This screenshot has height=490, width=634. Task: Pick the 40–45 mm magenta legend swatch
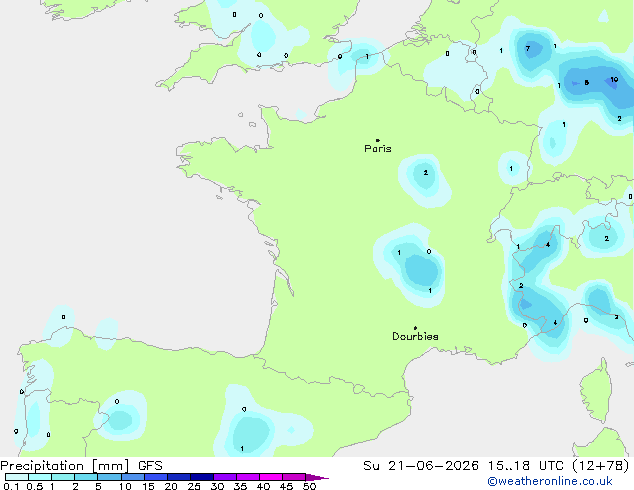[x=271, y=477]
